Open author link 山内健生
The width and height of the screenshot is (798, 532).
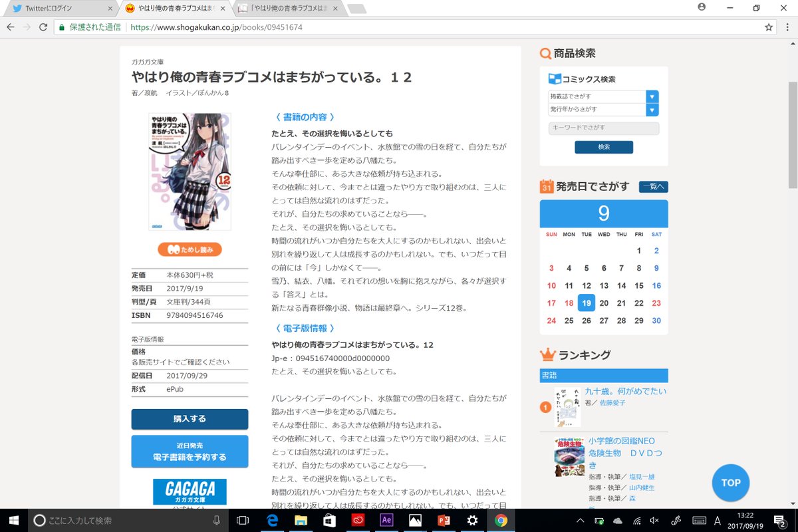point(641,487)
